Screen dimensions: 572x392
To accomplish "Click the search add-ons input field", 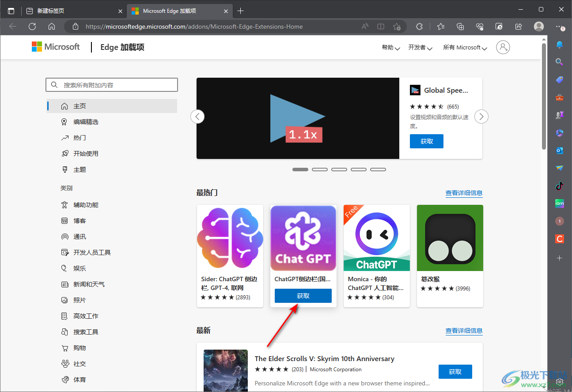I will point(112,85).
